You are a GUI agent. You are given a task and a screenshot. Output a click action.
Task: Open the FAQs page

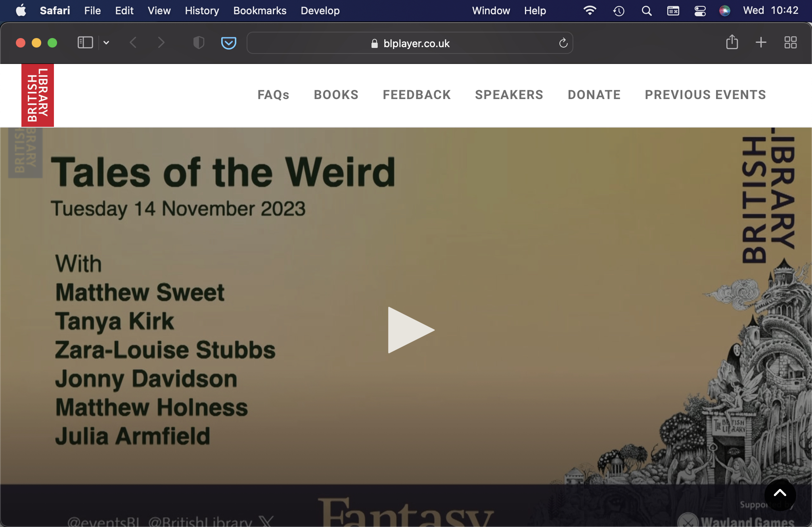click(x=274, y=95)
